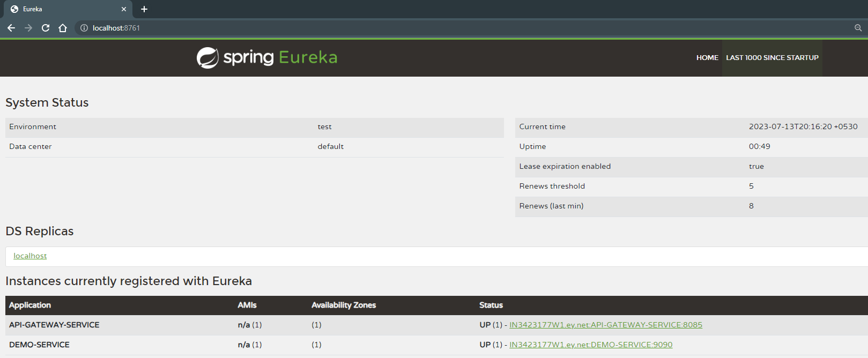The image size is (868, 358).
Task: Go back with the browser back arrow
Action: (11, 28)
